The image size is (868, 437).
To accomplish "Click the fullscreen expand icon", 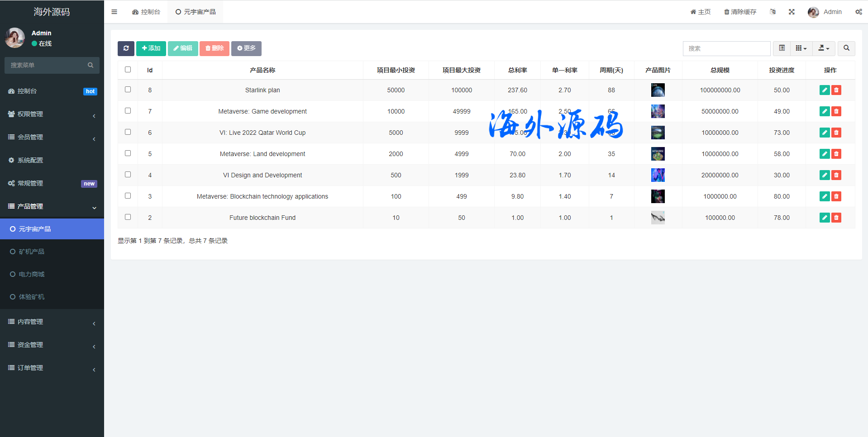I will 792,12.
